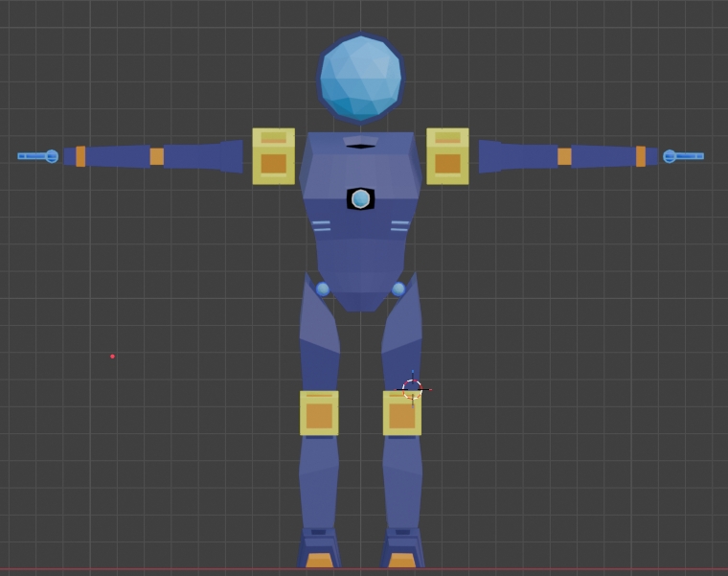Select the blue hip joint sphere on the right

[x=398, y=289]
